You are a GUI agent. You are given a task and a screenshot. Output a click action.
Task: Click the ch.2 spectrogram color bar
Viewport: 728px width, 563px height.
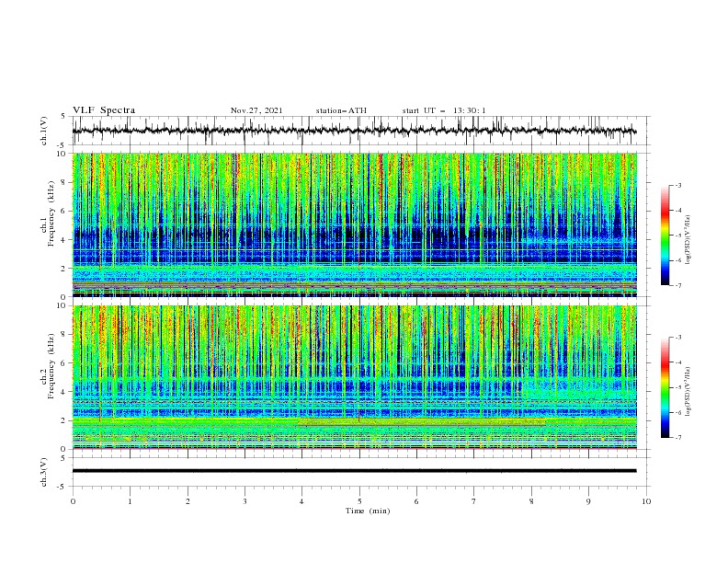click(665, 387)
